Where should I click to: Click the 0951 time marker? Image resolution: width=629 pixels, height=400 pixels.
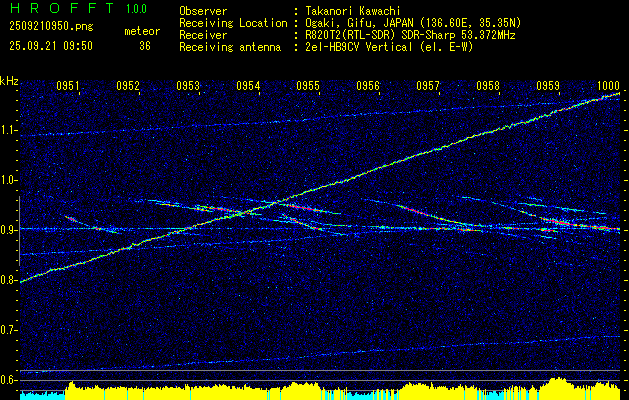pyautogui.click(x=67, y=86)
